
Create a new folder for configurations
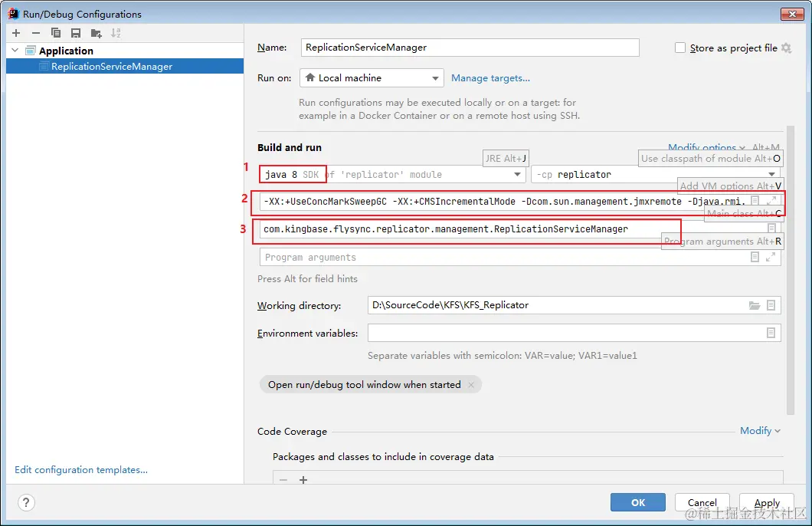pos(97,33)
